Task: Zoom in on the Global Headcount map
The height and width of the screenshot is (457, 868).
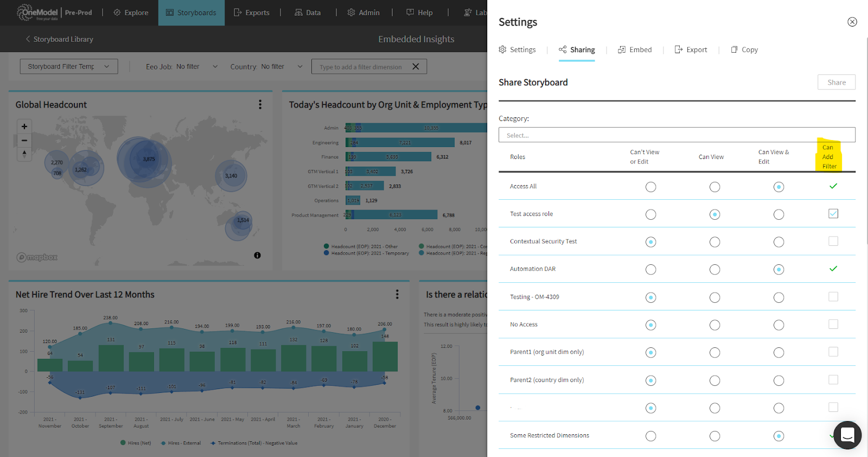Action: (x=24, y=126)
